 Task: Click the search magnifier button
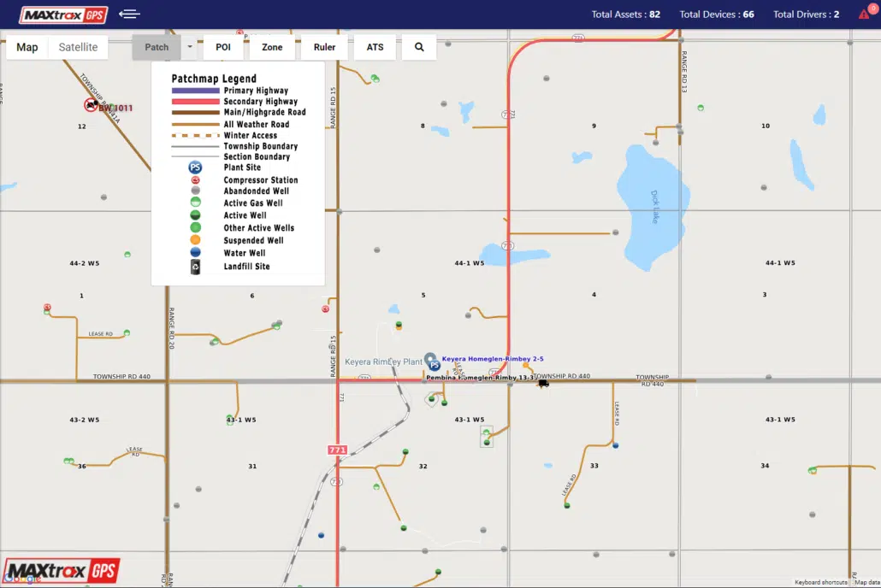(x=419, y=47)
